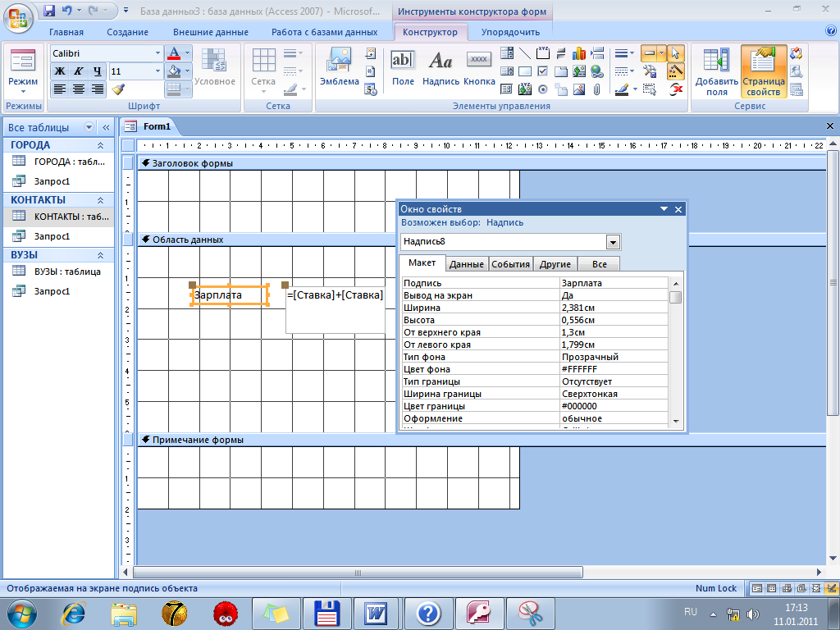Select the list box control

(507, 71)
